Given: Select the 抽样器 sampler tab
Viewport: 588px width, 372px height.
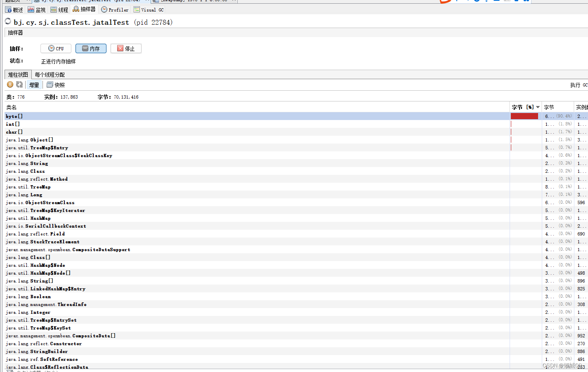Looking at the screenshot, I should (84, 9).
